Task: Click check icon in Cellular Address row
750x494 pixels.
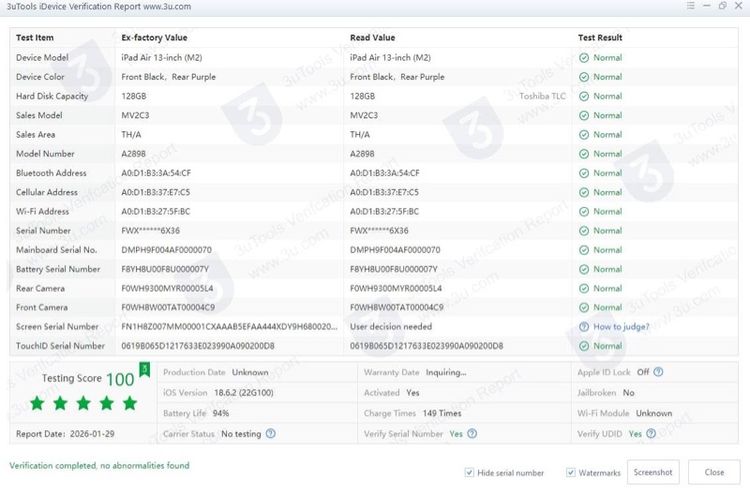Action: click(584, 192)
